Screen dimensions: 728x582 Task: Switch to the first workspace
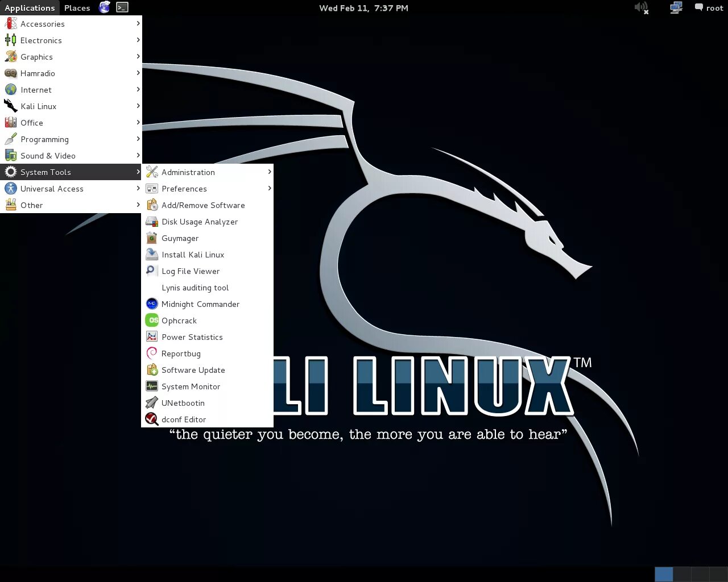pos(664,574)
